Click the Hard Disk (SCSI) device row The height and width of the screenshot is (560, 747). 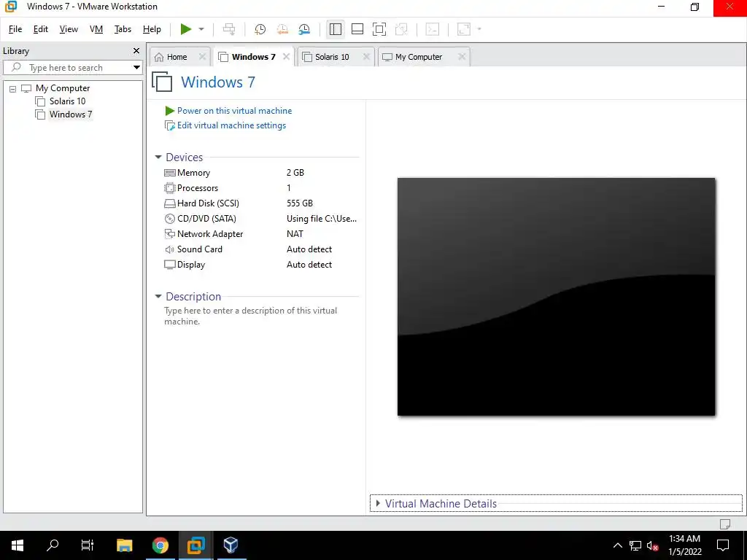click(x=261, y=203)
